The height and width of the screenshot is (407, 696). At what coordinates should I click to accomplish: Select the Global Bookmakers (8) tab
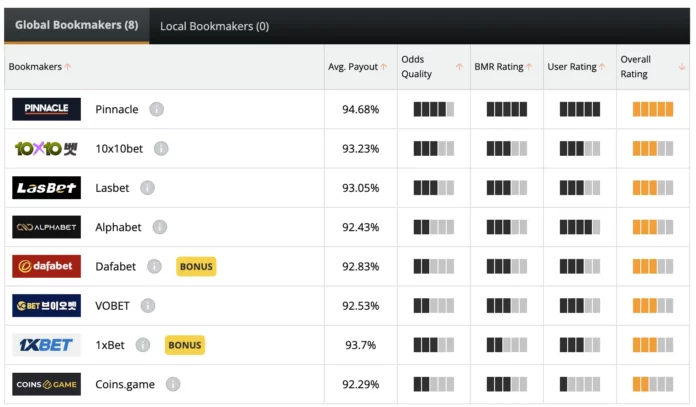77,25
